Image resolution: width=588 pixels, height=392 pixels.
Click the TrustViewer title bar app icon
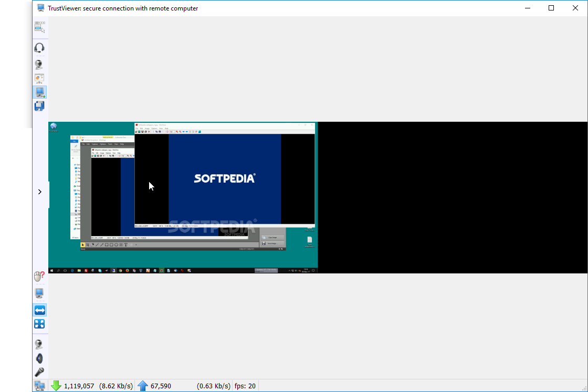[40, 8]
